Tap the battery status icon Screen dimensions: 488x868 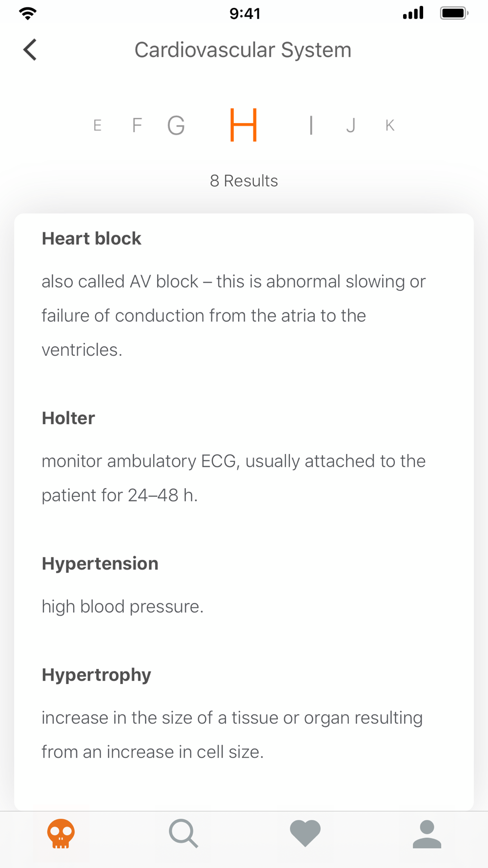[454, 13]
